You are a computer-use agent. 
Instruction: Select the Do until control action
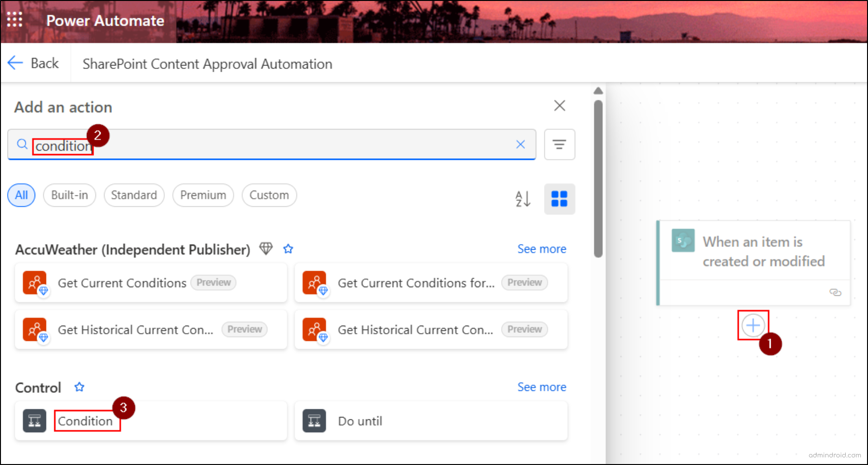pos(360,421)
